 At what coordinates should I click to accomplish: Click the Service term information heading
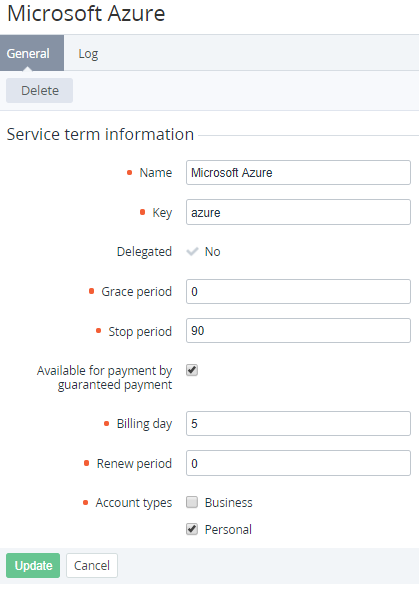(x=100, y=134)
